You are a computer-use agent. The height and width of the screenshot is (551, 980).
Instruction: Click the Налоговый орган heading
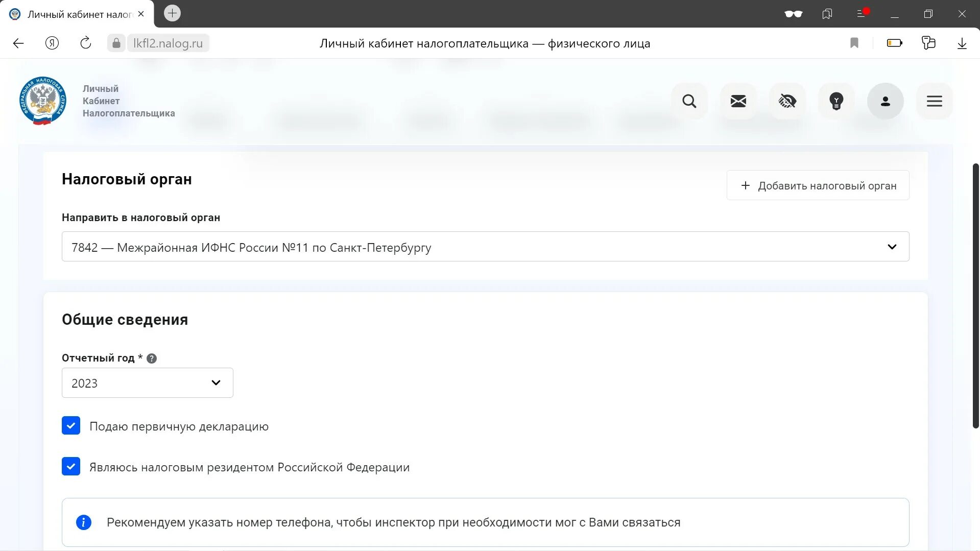point(127,179)
